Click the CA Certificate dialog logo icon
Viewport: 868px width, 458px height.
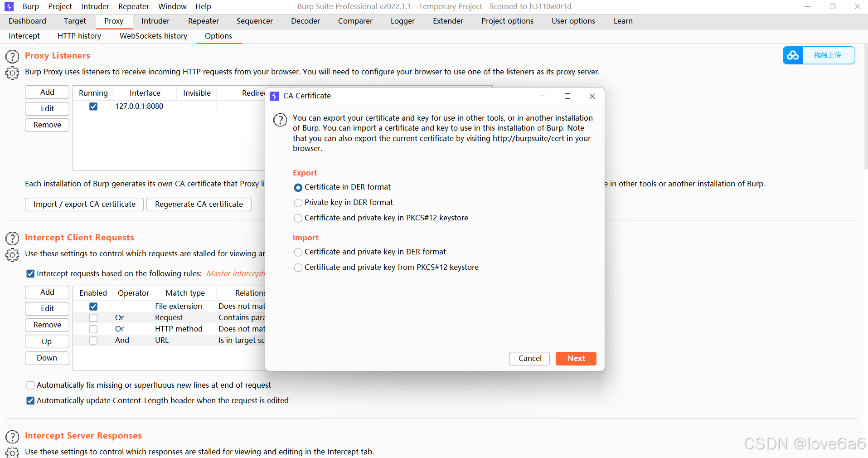coord(274,96)
